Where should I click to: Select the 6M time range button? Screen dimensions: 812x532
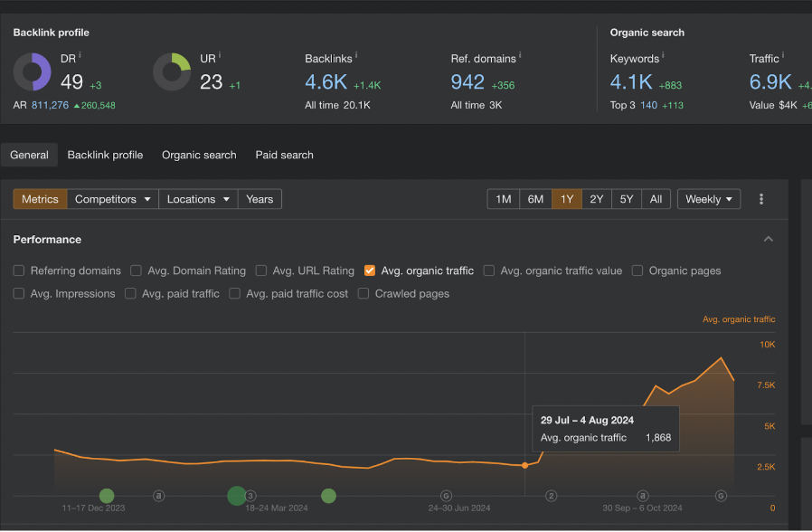[x=535, y=199]
